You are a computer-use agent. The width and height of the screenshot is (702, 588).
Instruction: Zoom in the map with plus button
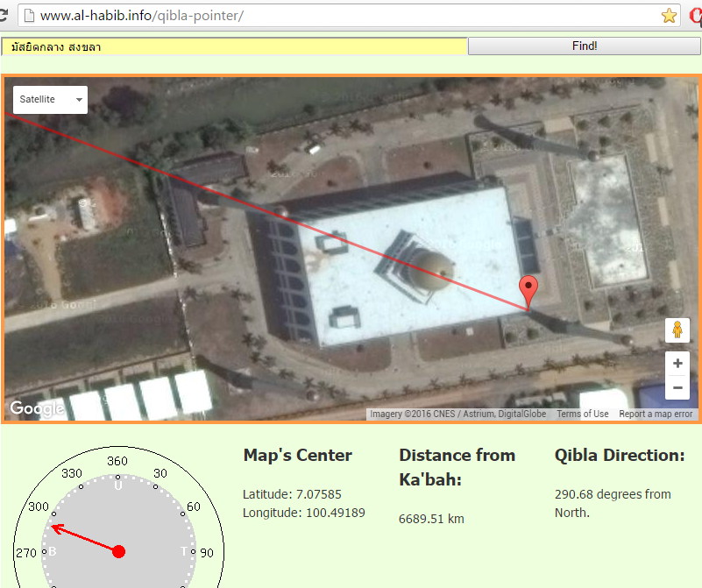pyautogui.click(x=677, y=363)
